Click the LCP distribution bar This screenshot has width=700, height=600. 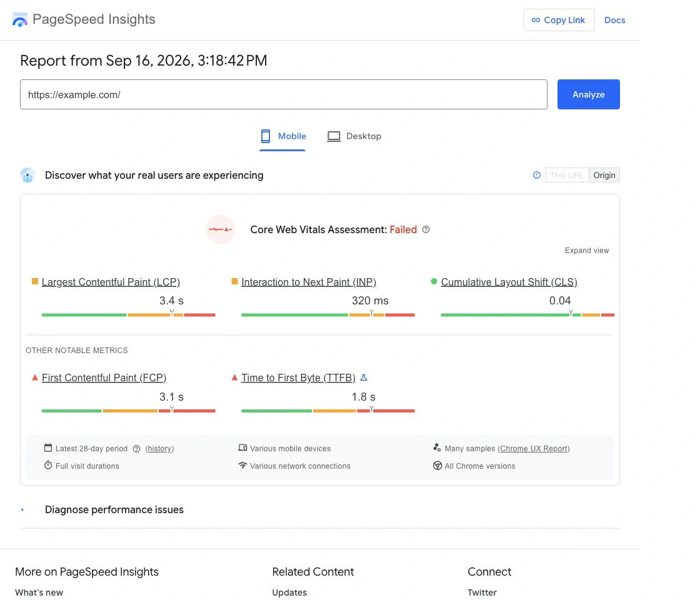coord(129,315)
